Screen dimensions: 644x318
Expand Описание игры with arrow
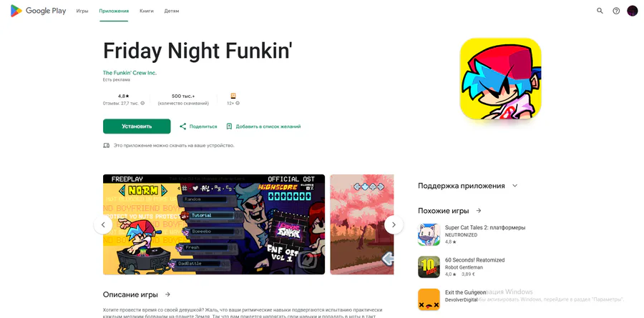(x=167, y=294)
